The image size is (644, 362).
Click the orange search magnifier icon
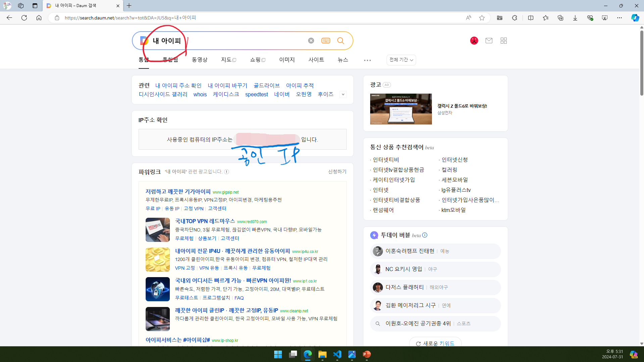341,41
